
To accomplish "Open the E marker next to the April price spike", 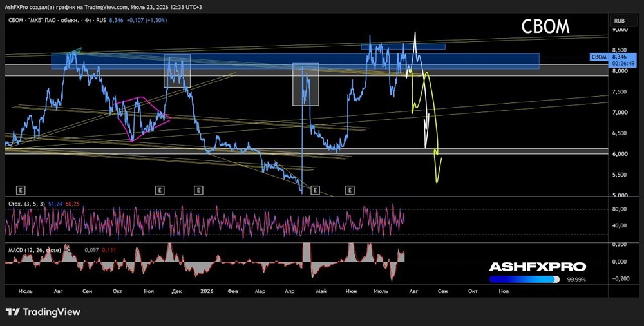I will point(315,190).
